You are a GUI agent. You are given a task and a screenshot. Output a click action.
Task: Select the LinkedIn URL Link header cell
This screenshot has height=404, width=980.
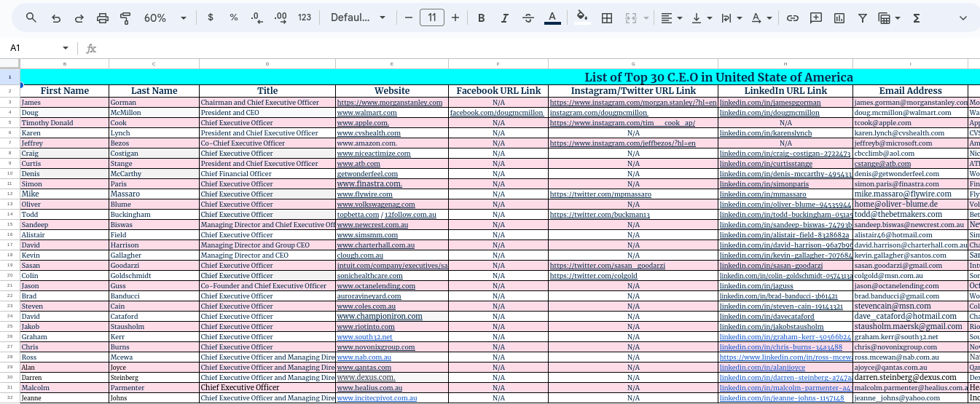pyautogui.click(x=785, y=91)
